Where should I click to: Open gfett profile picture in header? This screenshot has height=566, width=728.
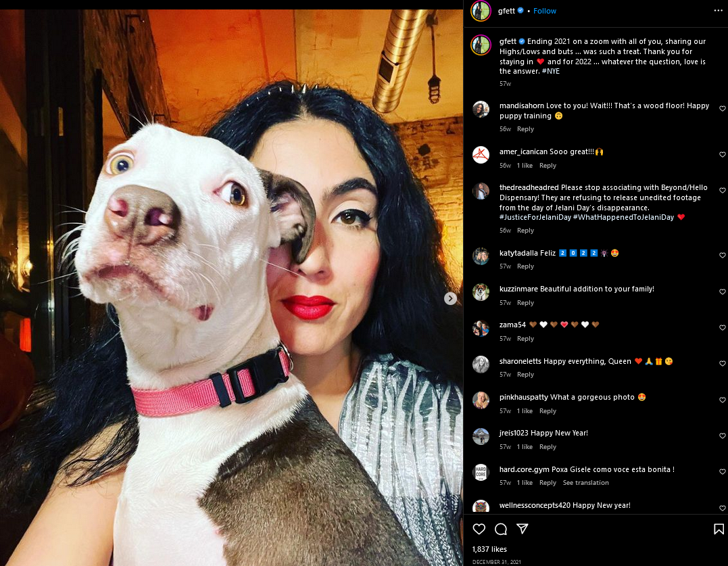pyautogui.click(x=481, y=11)
